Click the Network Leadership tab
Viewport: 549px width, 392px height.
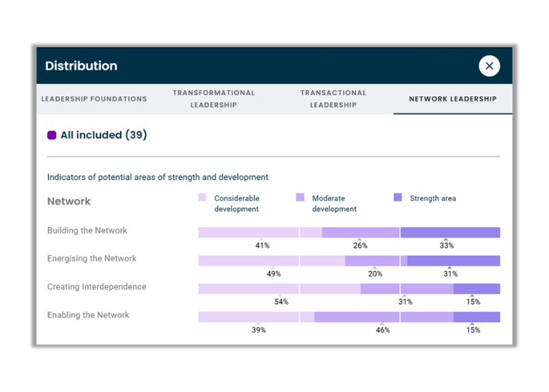click(x=452, y=99)
